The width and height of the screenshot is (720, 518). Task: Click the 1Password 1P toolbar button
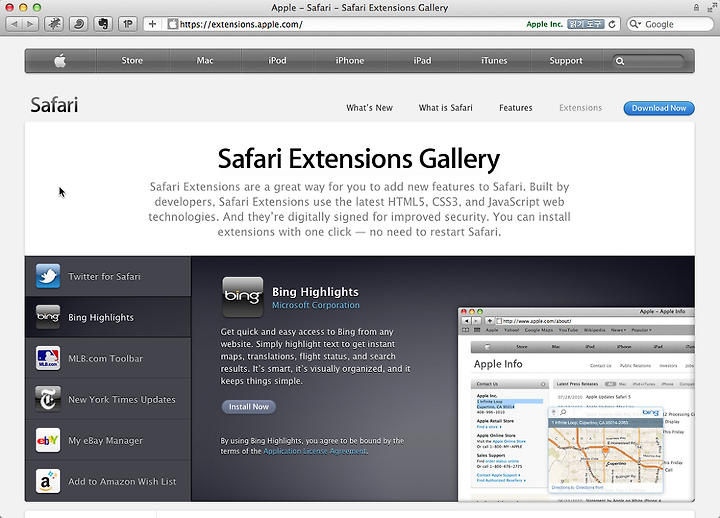(x=128, y=24)
